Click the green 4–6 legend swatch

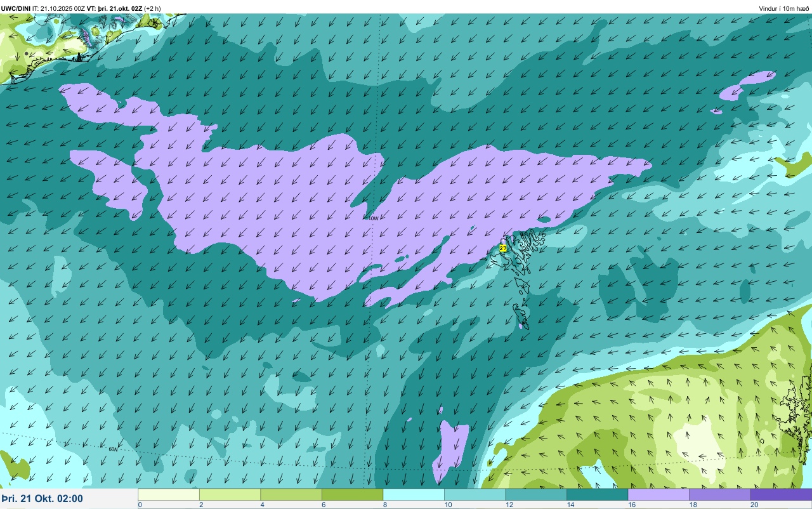click(291, 494)
